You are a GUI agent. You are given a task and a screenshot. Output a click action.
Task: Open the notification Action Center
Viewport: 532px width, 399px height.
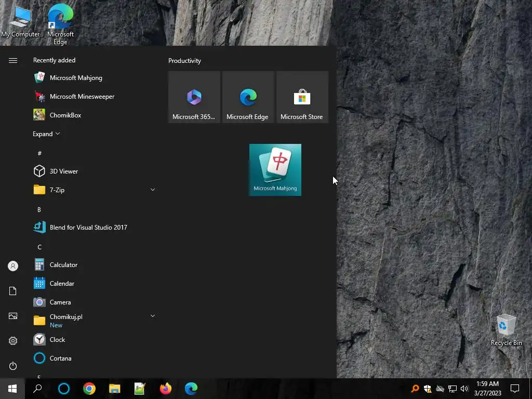[515, 389]
